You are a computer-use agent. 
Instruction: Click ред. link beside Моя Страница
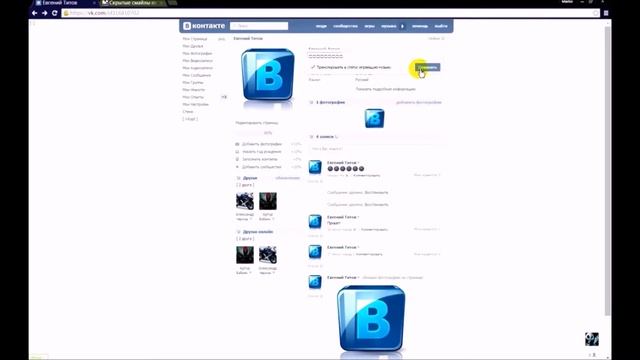(221, 39)
